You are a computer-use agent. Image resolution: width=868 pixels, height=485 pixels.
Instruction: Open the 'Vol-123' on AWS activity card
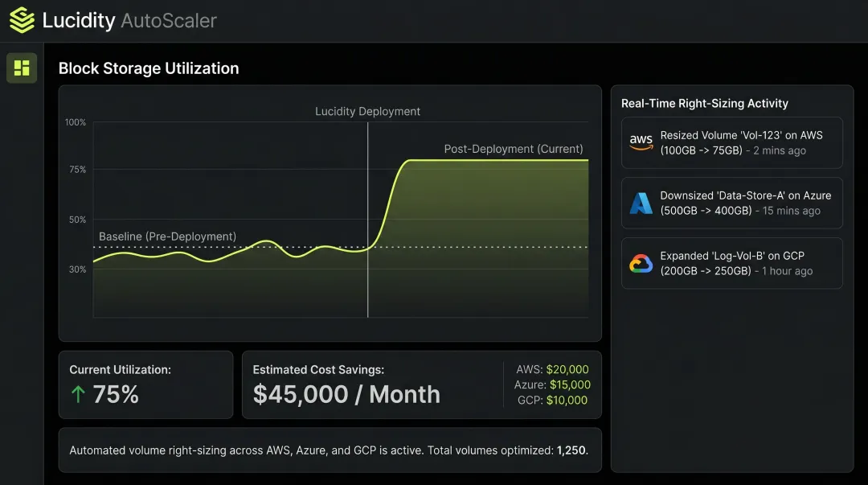[x=732, y=142]
